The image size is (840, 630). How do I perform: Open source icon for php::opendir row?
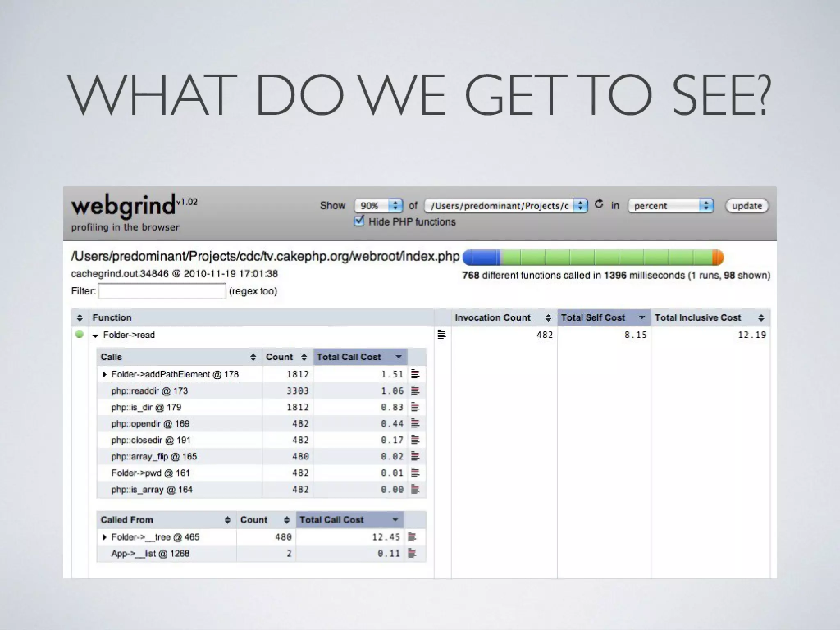[x=415, y=423]
